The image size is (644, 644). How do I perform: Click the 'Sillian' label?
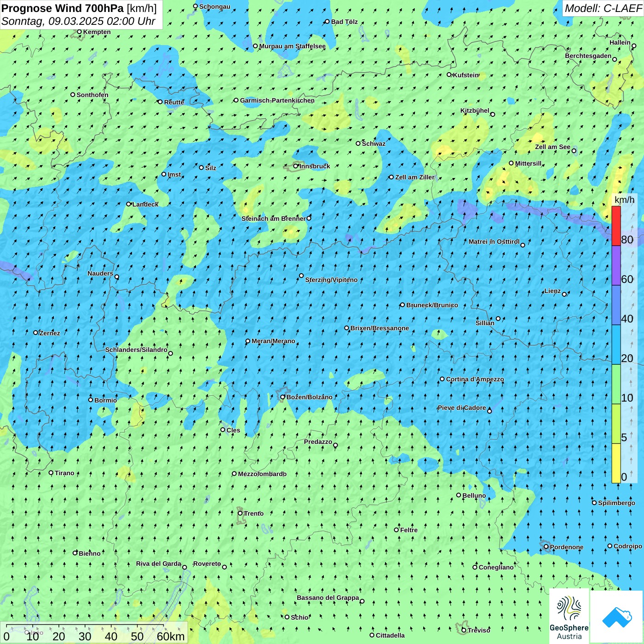[x=485, y=323]
